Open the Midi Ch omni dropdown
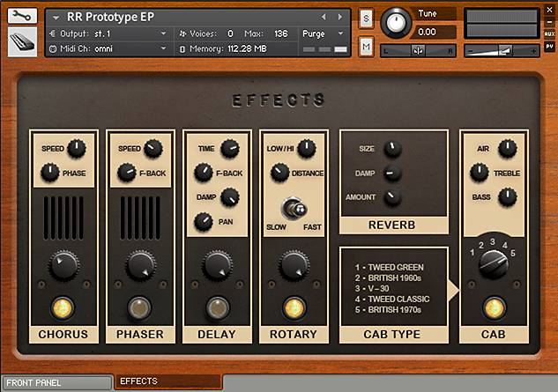This screenshot has height=392, width=558. click(108, 48)
